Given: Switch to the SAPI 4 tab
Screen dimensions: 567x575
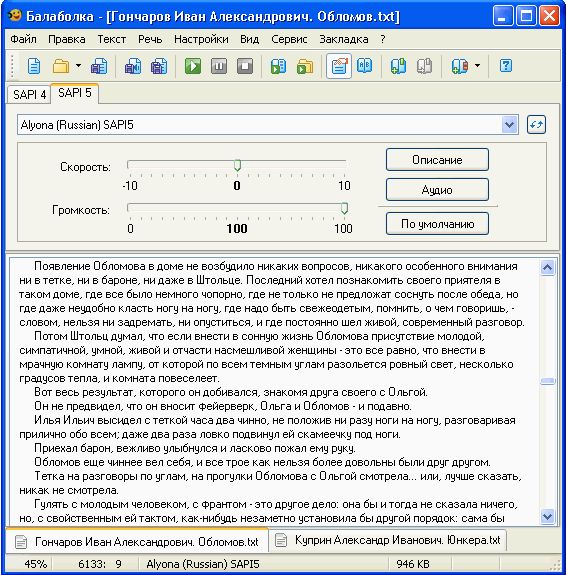Looking at the screenshot, I should point(29,95).
